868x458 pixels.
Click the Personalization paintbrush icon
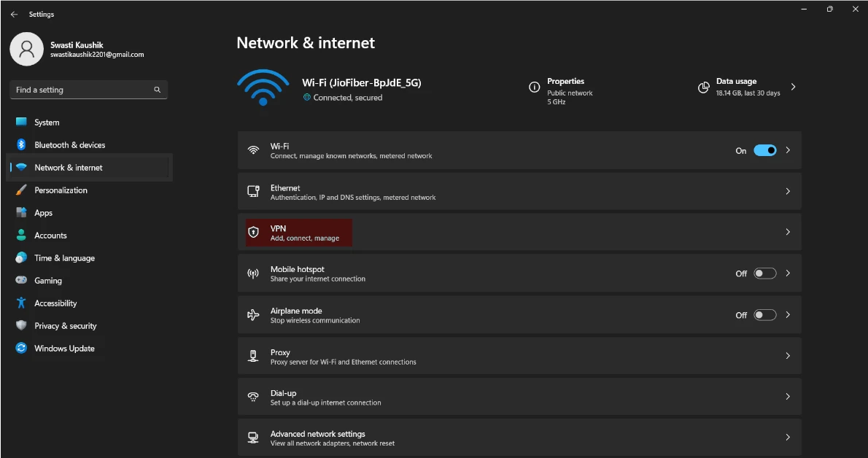[x=21, y=190]
